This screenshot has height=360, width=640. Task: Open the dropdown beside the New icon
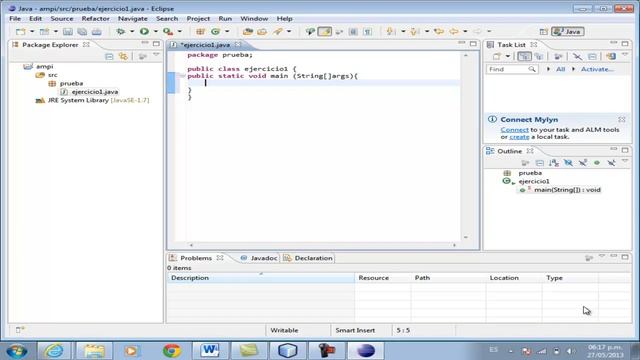click(32, 31)
